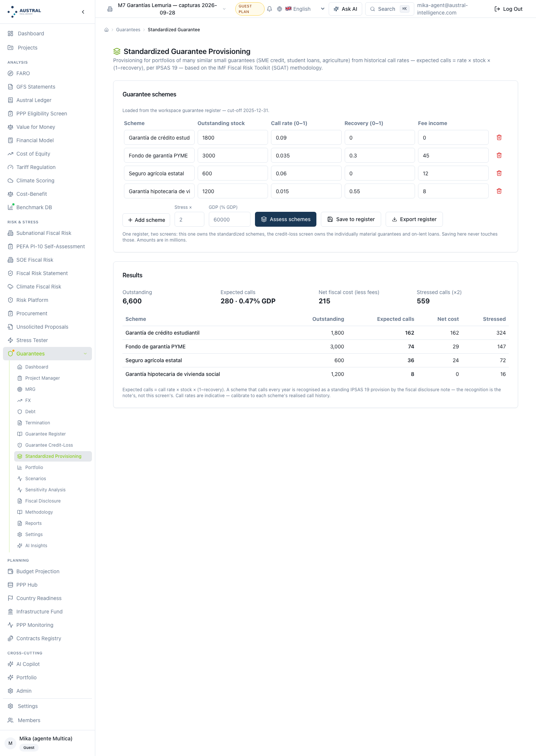
Task: Click Export register button
Action: [x=414, y=219]
